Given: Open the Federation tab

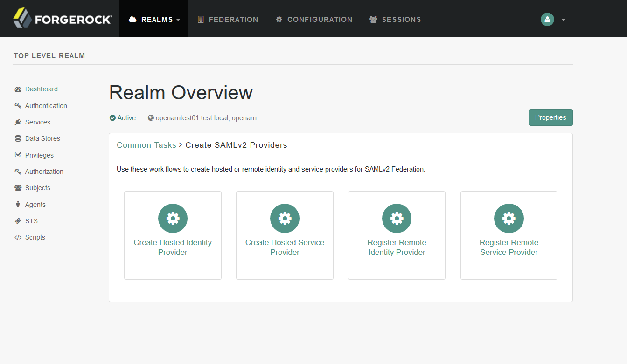Looking at the screenshot, I should (x=228, y=20).
